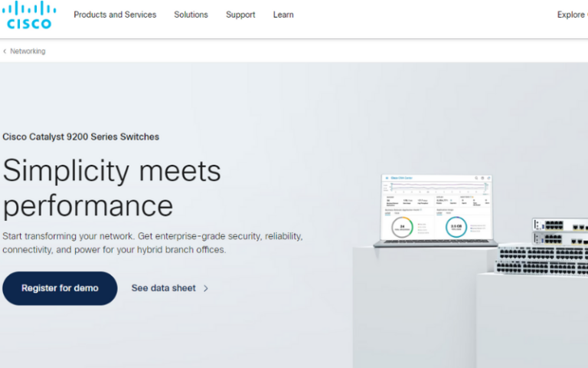Click the green donut chart on laptop screen
Viewport: 588px width, 368px height.
[x=402, y=226]
